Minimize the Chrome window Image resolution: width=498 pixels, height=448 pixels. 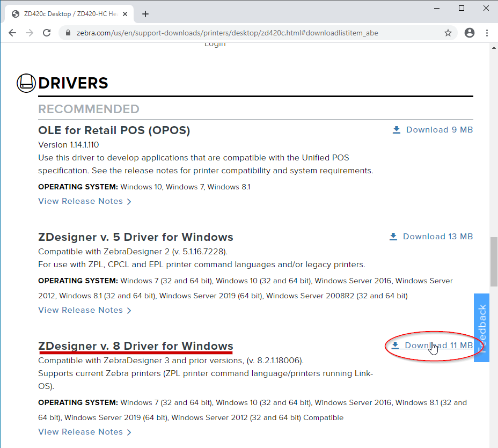point(437,8)
